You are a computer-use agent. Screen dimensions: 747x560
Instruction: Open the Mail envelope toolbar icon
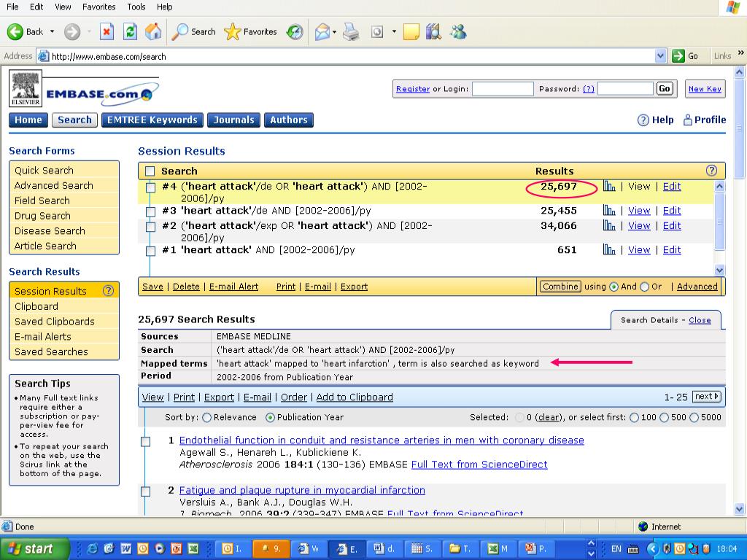tap(322, 32)
